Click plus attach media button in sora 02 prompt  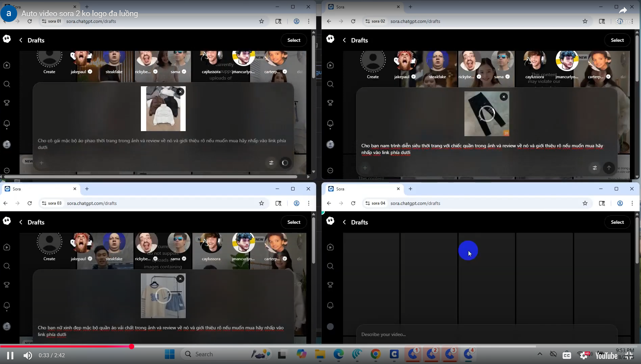[x=365, y=168]
